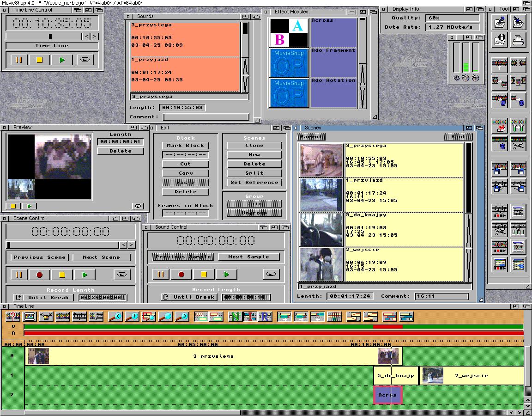Viewport: 532px width, 416px height.
Task: Click Comment field showing 16:11 in Scenes
Action: [x=441, y=296]
